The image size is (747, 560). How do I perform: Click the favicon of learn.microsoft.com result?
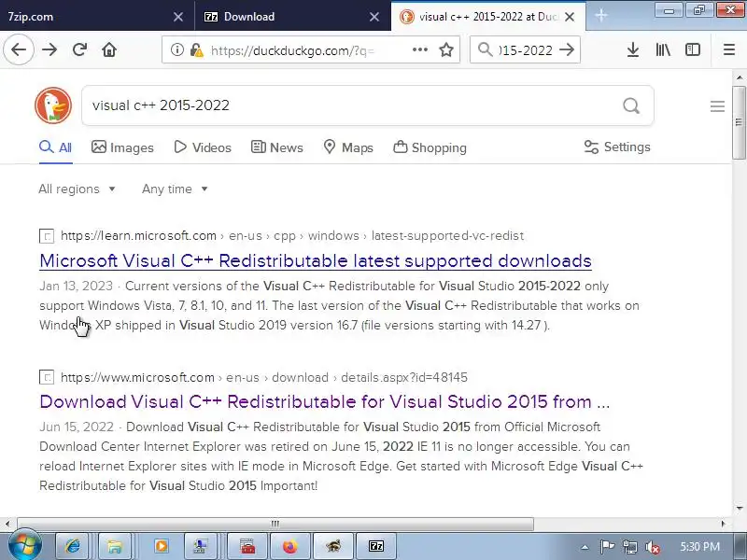(x=46, y=236)
